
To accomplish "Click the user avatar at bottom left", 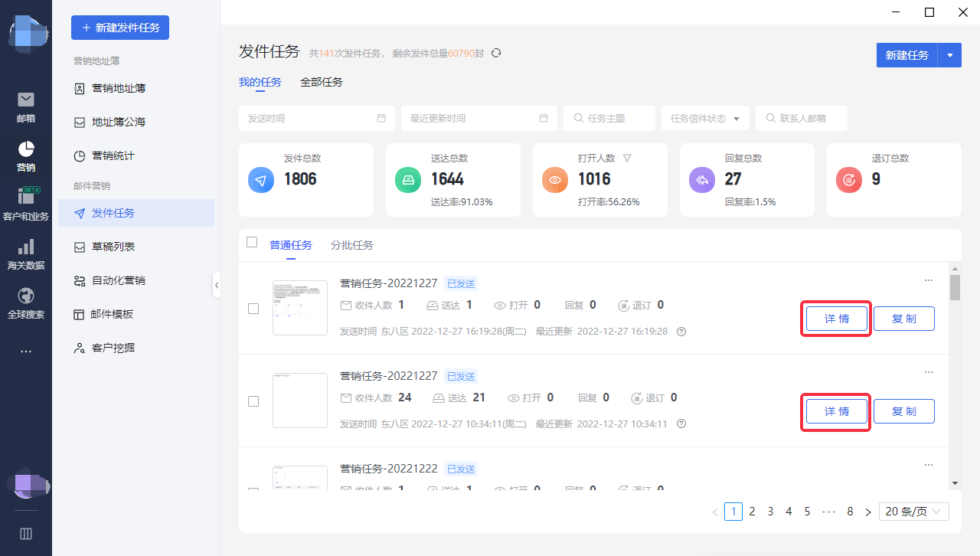I will (28, 485).
